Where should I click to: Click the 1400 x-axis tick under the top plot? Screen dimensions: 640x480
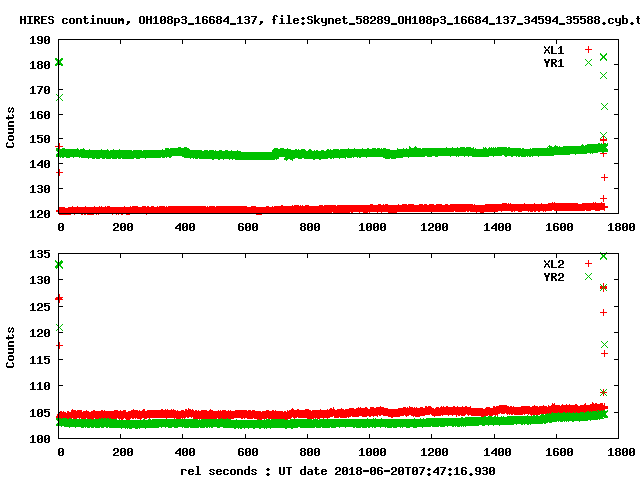(497, 227)
